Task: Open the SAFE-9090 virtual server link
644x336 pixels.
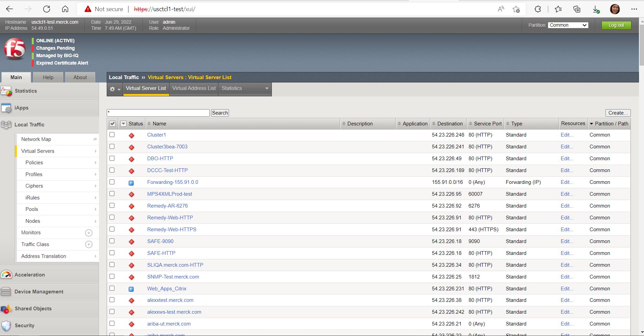Action: (x=160, y=241)
